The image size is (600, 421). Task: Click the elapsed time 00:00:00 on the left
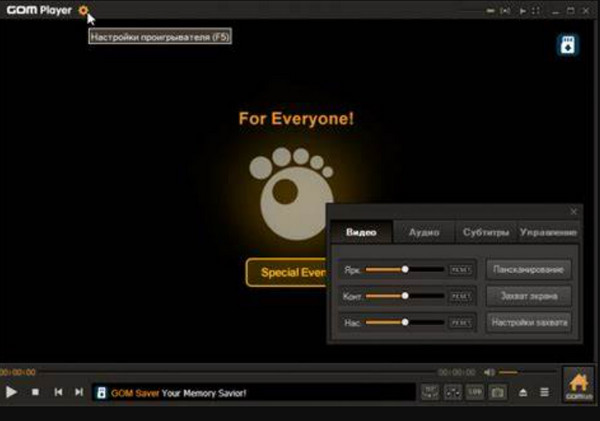coord(18,372)
